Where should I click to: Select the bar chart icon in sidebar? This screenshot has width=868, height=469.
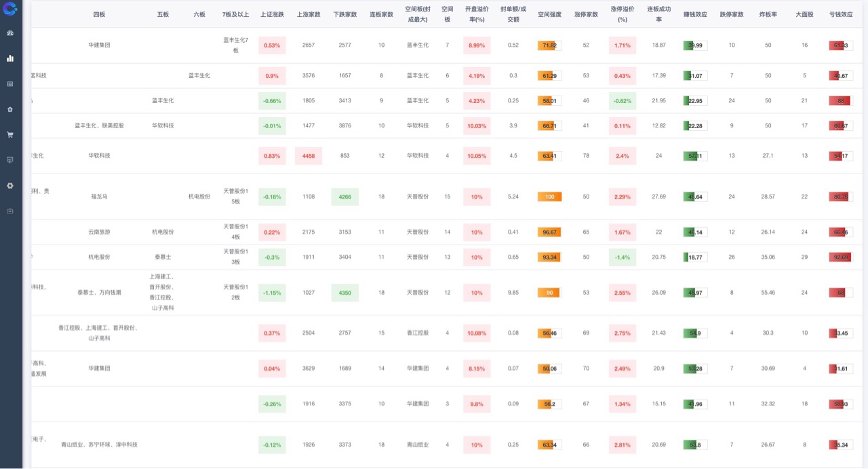coord(10,58)
